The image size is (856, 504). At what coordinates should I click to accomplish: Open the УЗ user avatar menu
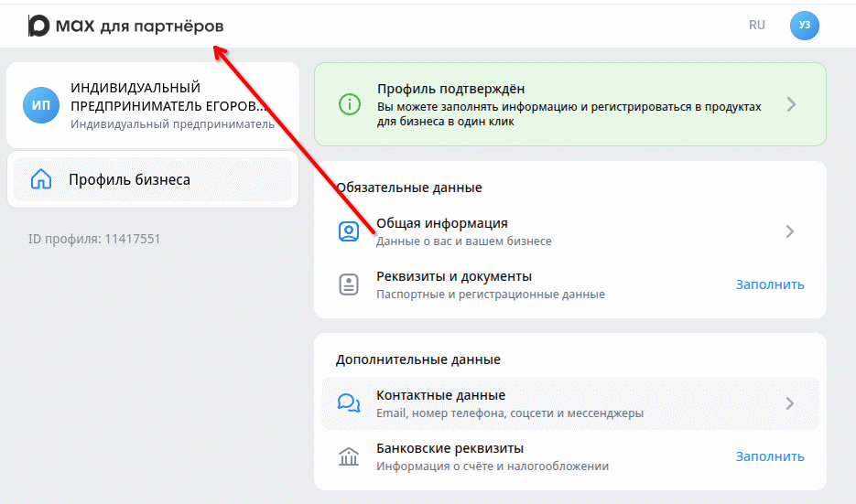[x=804, y=26]
